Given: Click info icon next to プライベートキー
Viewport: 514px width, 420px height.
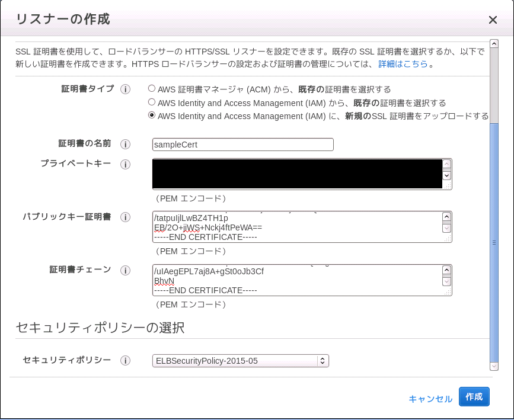Looking at the screenshot, I should (x=125, y=165).
